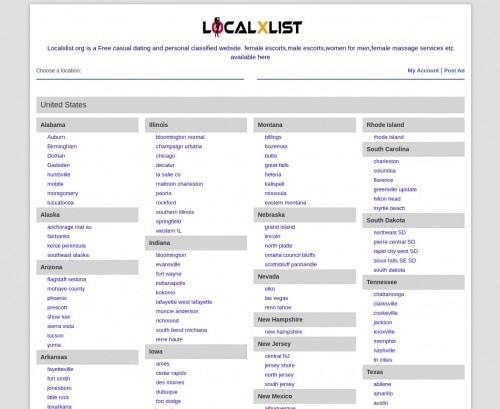Open billings under Montana
The image size is (500, 409).
273,137
